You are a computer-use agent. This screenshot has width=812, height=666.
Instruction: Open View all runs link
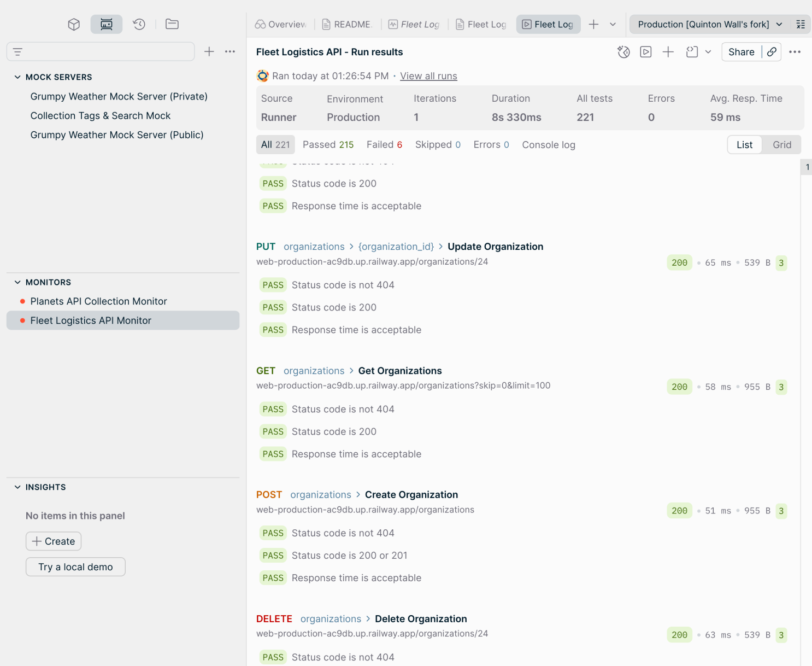(428, 76)
